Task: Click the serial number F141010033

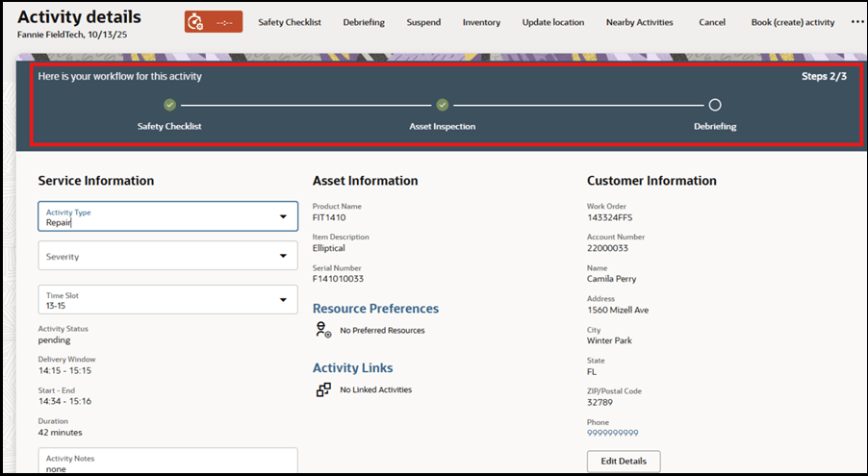Action: 338,279
